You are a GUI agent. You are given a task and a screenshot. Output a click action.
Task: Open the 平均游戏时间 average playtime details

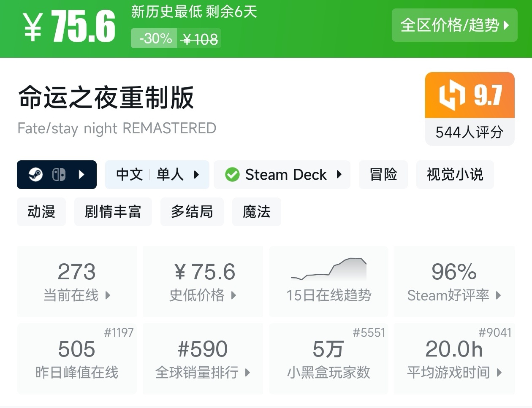454,359
